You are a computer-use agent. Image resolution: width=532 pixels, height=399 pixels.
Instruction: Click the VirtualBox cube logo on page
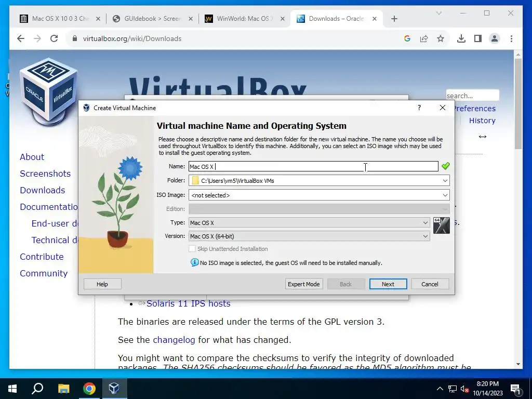[48, 91]
